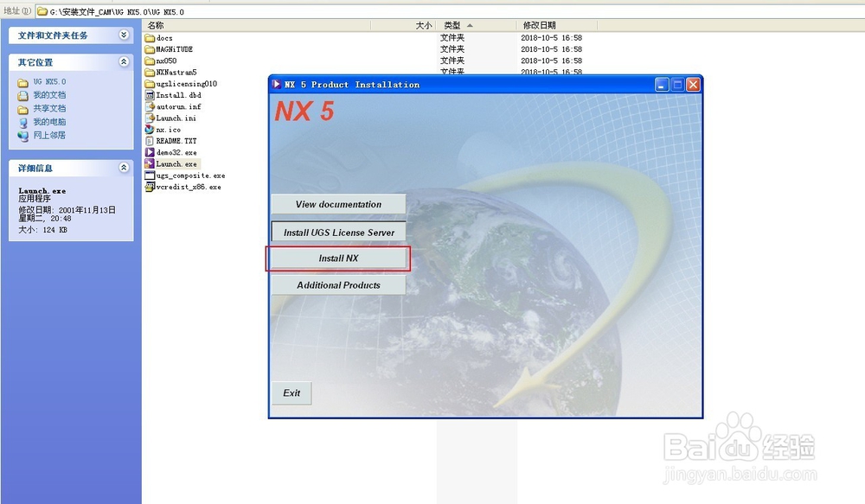Select the nx.ico file icon
865x504 pixels.
(x=150, y=130)
